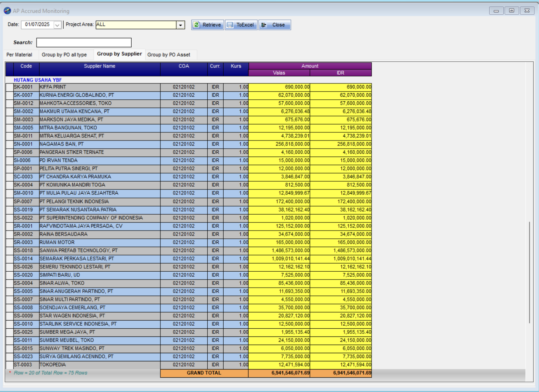Click the Retrieve refresh icon
This screenshot has width=539, height=392.
(x=197, y=25)
